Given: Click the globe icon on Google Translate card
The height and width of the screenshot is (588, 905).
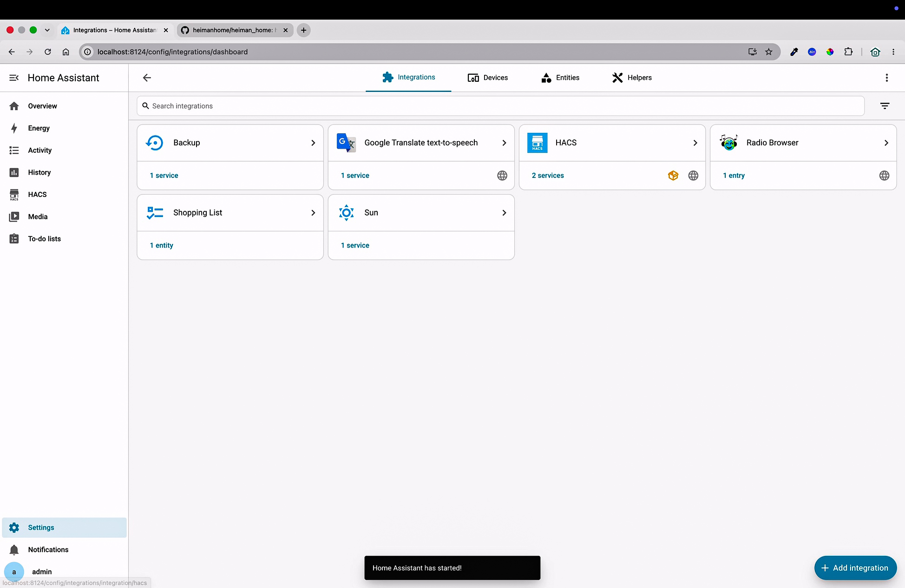Looking at the screenshot, I should coord(502,176).
